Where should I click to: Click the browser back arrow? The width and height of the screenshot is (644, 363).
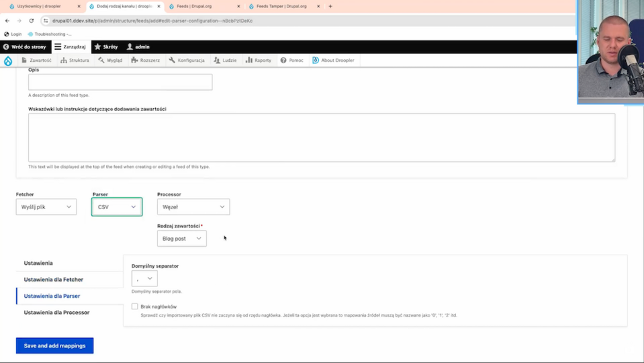(7, 21)
